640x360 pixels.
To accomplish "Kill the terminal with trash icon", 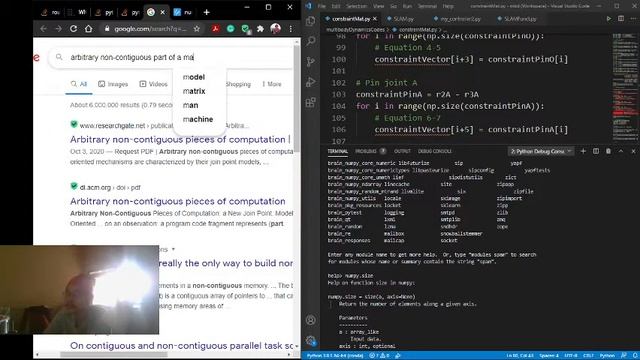I will 608,151.
